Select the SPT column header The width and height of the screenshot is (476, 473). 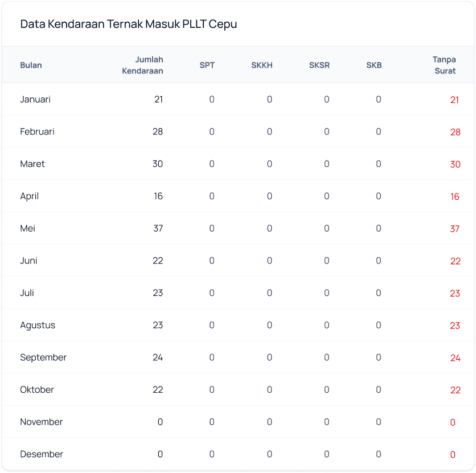207,65
